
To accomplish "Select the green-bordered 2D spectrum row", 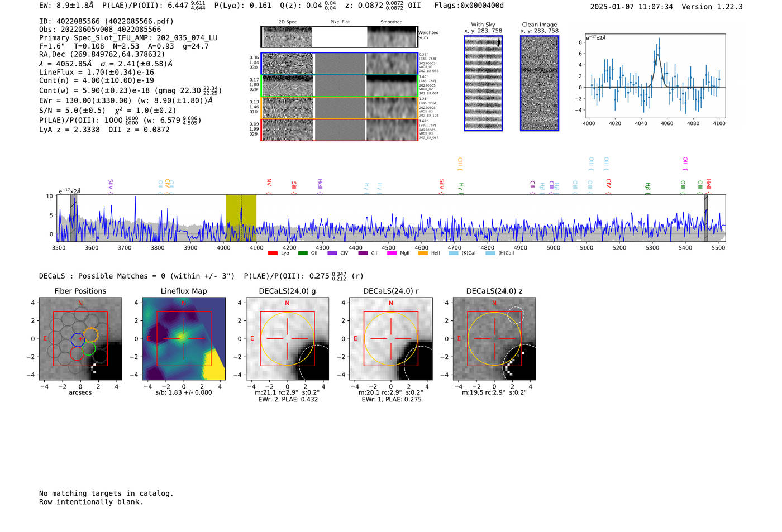I will coord(340,86).
